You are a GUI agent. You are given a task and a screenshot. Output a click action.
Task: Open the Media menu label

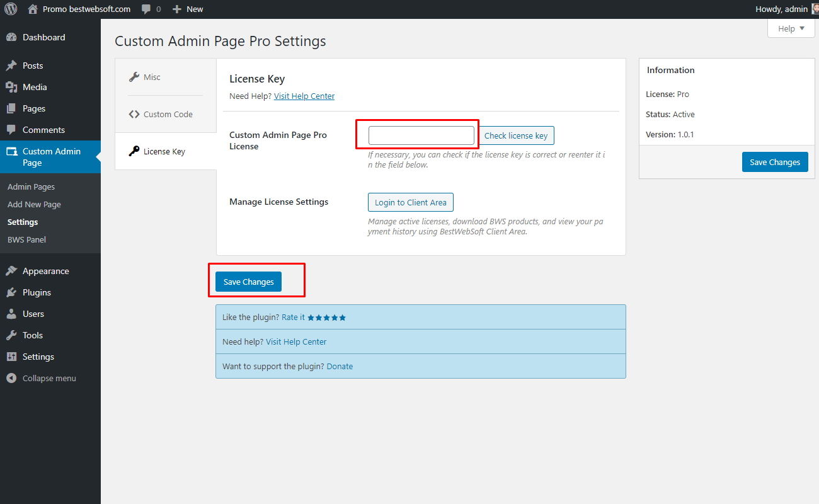tap(35, 87)
